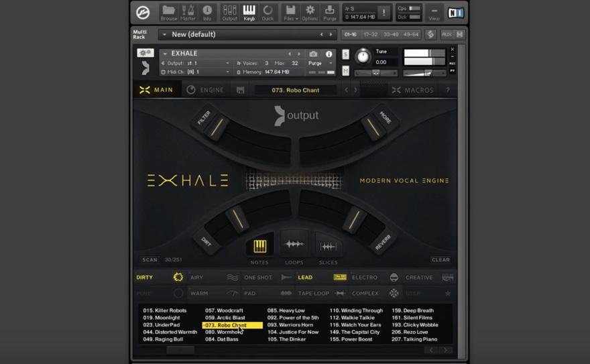Viewport: 590px width, 364px height.
Task: Show rack page 49-64
Action: pos(410,35)
